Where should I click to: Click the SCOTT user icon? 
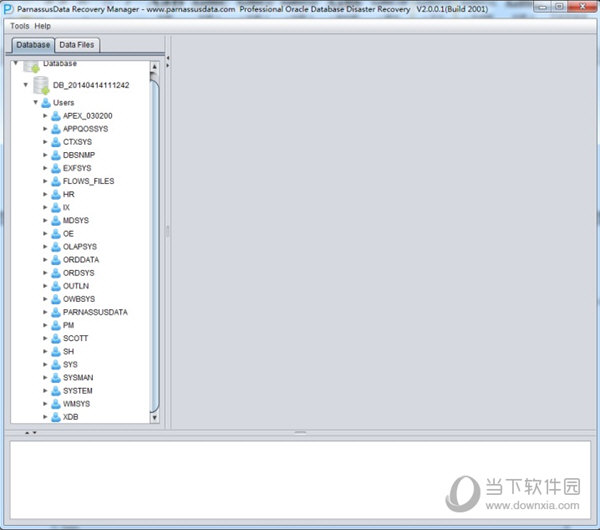(56, 338)
